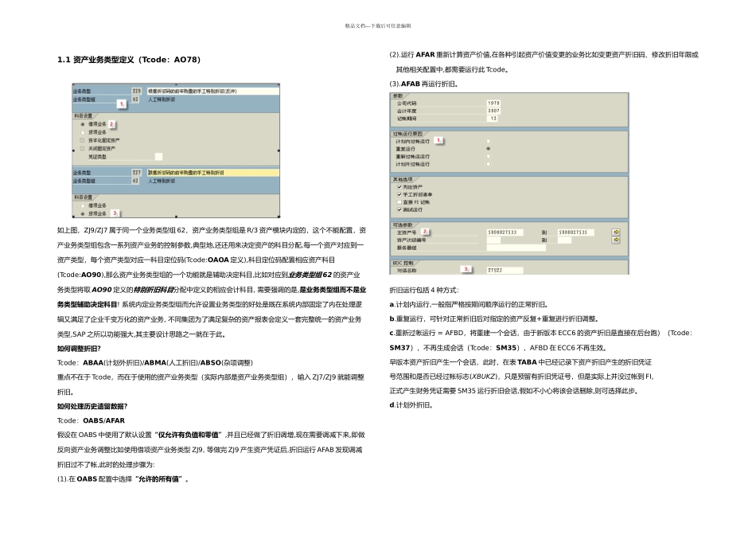Enable the 直接 FI 记帐 checkbox
This screenshot has width=756, height=535.
(x=399, y=202)
